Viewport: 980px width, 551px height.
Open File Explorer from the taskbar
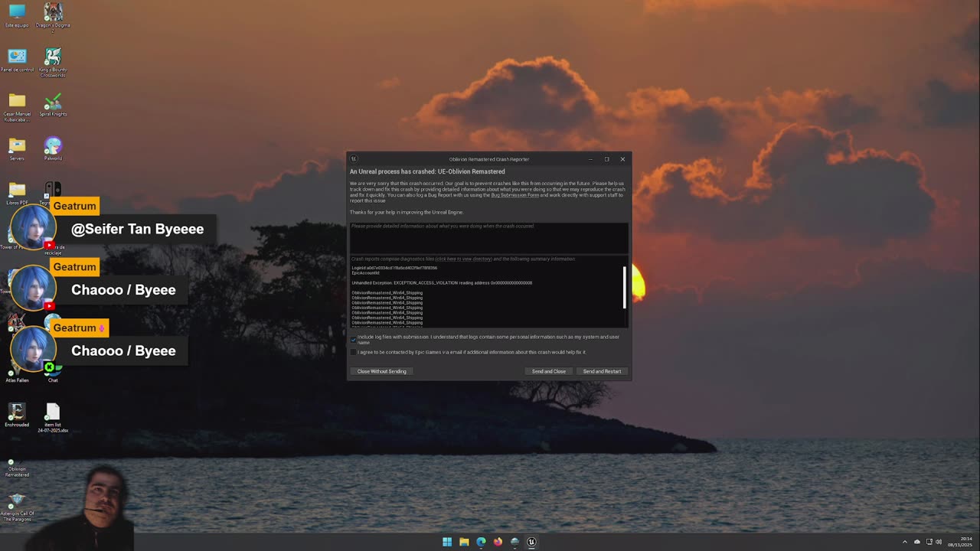(x=464, y=542)
